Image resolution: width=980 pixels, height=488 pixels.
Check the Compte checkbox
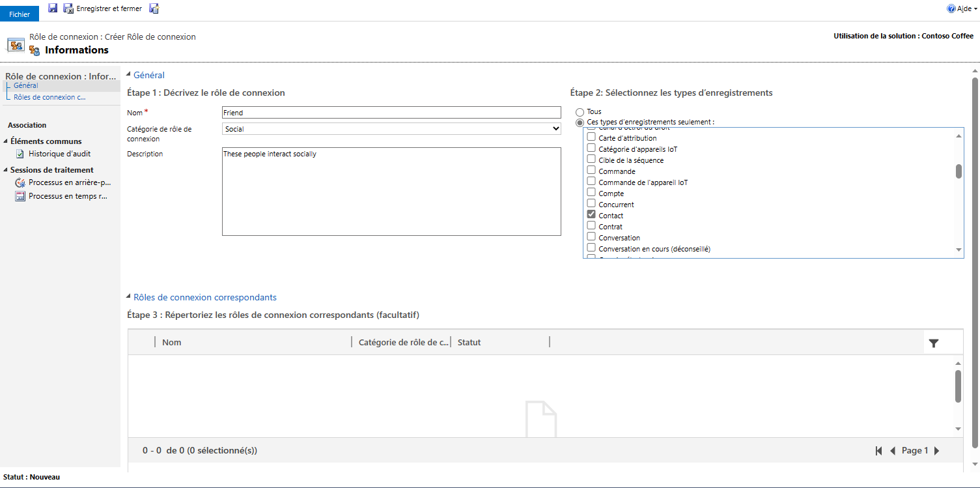(591, 193)
